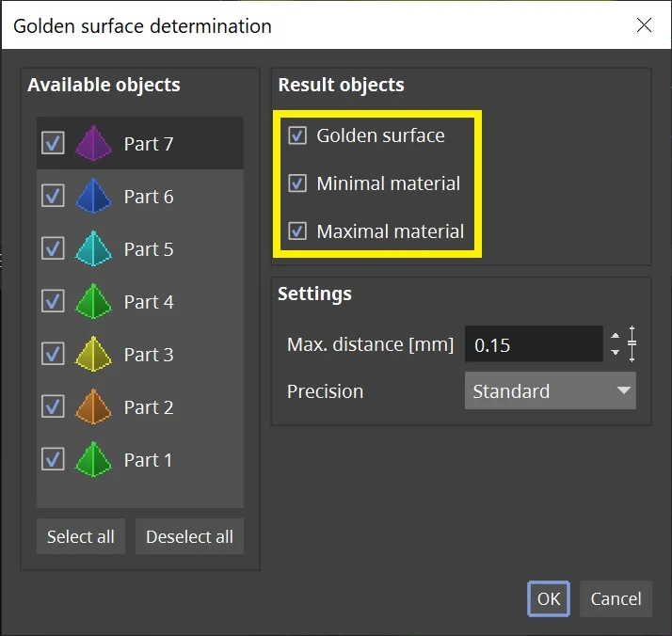
Task: Click the Deselect all button
Action: pos(189,536)
